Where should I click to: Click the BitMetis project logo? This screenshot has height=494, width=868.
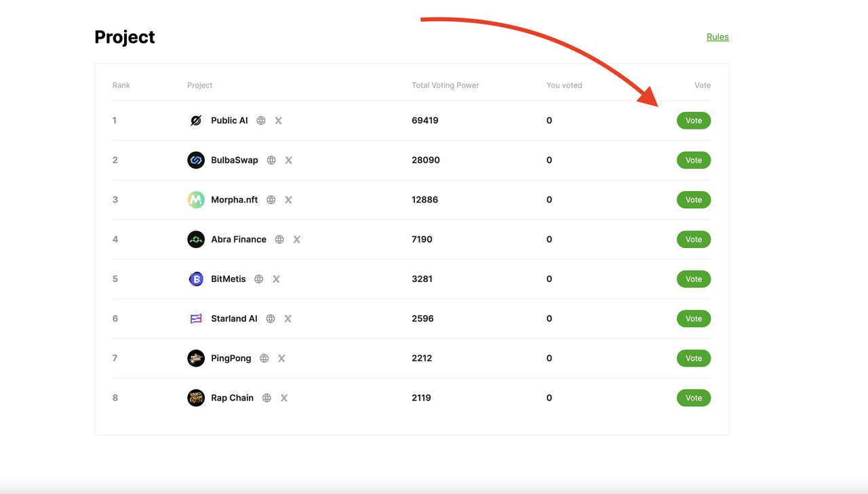pyautogui.click(x=196, y=279)
